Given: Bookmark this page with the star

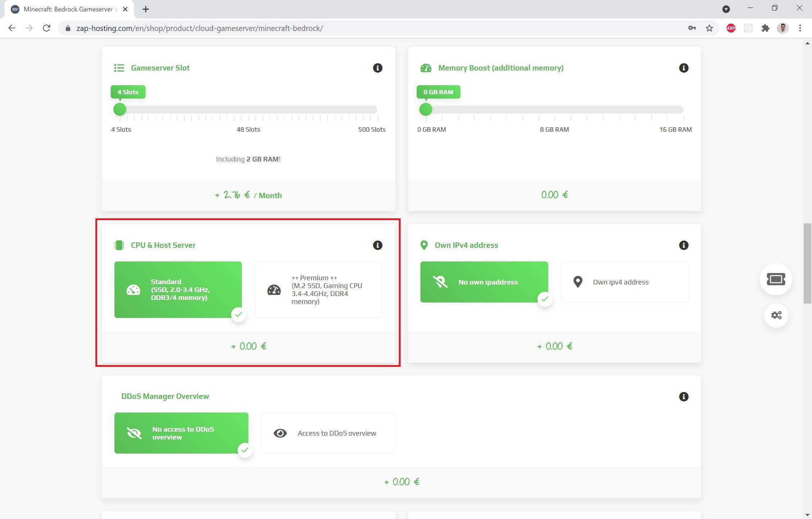Looking at the screenshot, I should 709,28.
